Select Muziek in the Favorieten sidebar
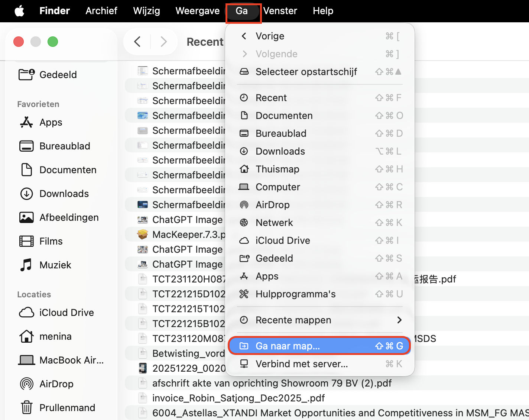Screen dimensions: 529x420 (55, 265)
